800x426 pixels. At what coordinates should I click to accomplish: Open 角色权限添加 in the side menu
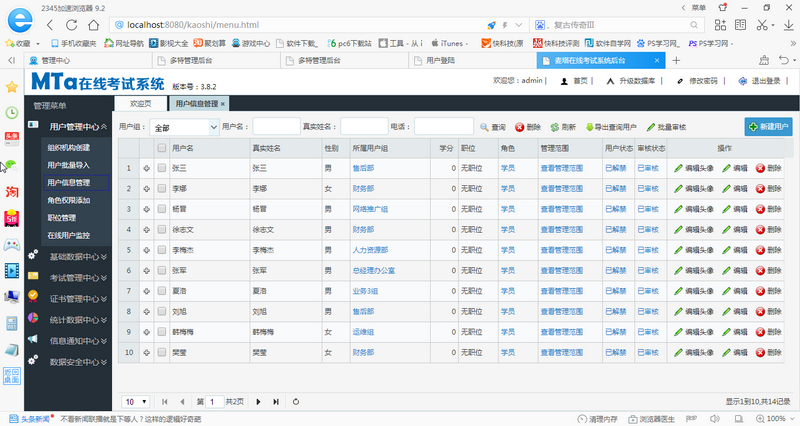point(69,201)
